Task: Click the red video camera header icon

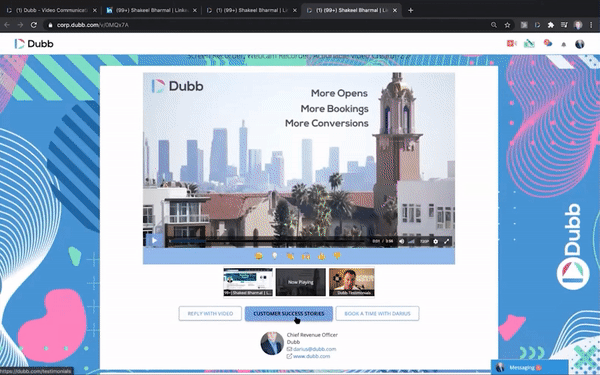Action: point(512,44)
